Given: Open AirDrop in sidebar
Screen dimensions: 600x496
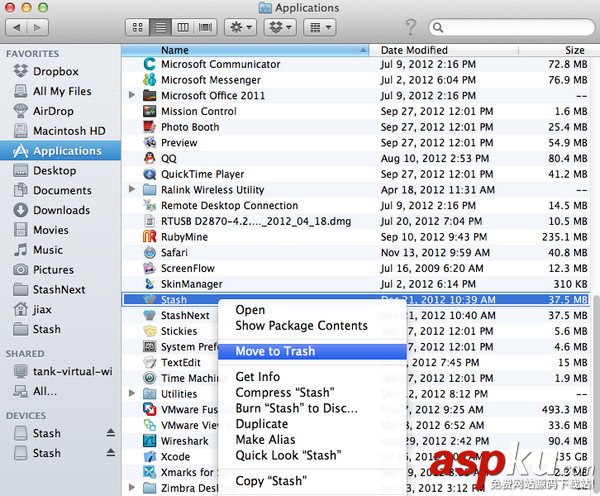Looking at the screenshot, I should coord(60,111).
